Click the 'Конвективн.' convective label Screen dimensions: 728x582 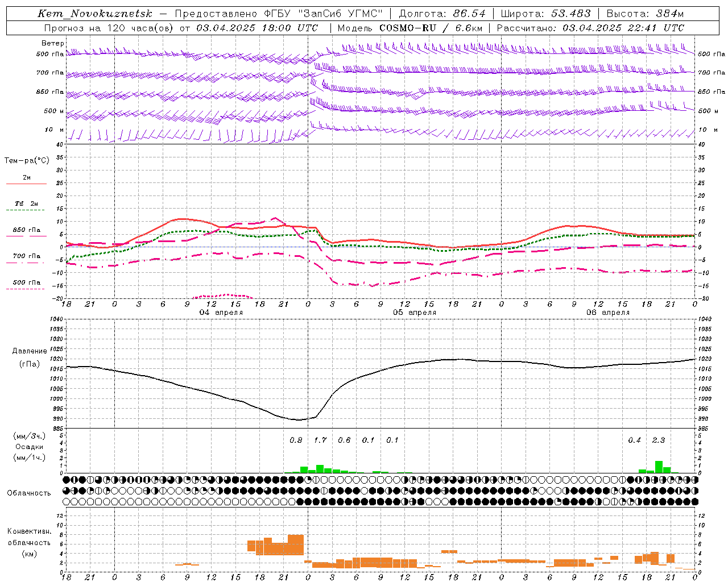[x=29, y=531]
